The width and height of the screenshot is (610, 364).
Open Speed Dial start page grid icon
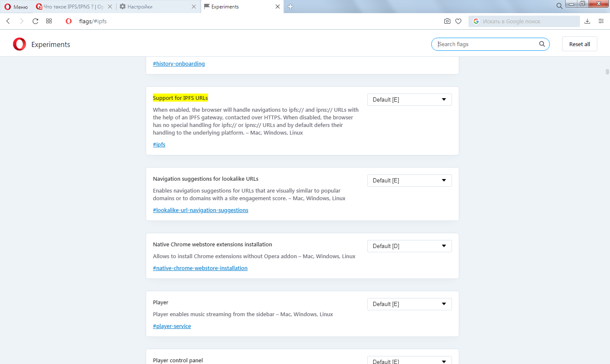coord(49,21)
